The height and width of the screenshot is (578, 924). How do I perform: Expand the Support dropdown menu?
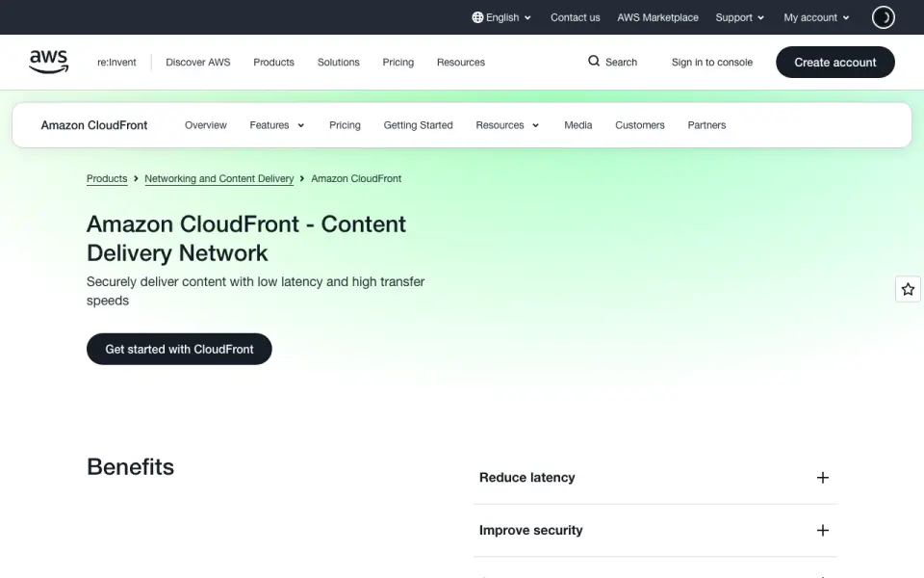tap(739, 17)
